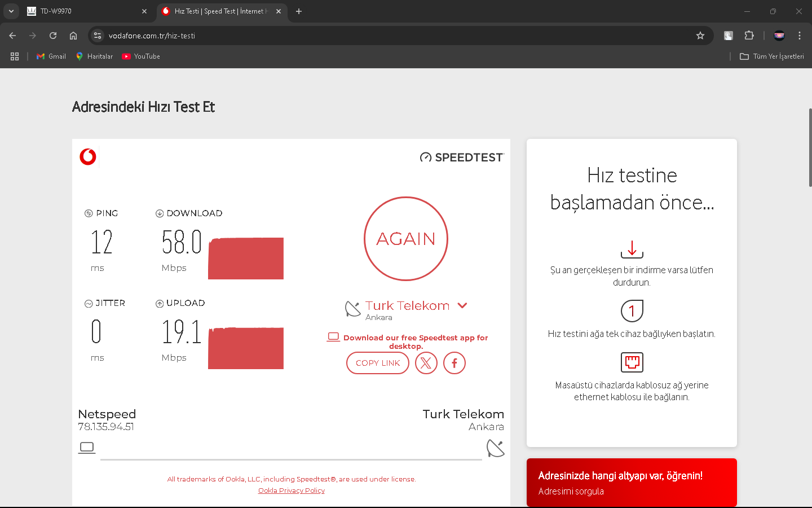812x508 pixels.
Task: Open the Haritalar bookmark
Action: coord(94,56)
